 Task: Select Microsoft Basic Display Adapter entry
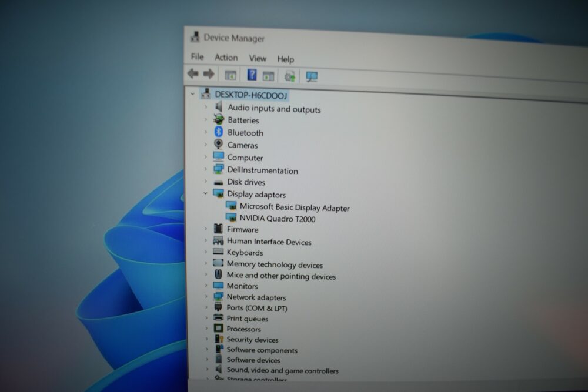pos(295,207)
